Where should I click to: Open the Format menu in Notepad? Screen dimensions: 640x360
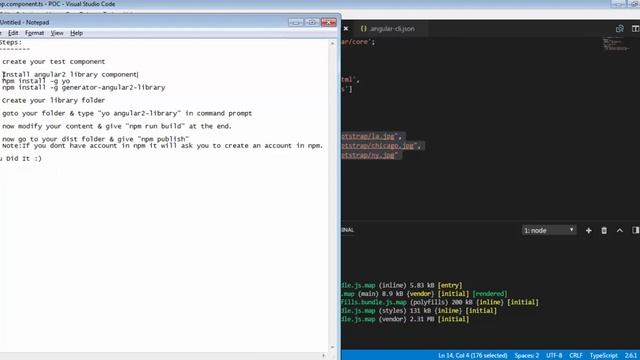(x=34, y=33)
